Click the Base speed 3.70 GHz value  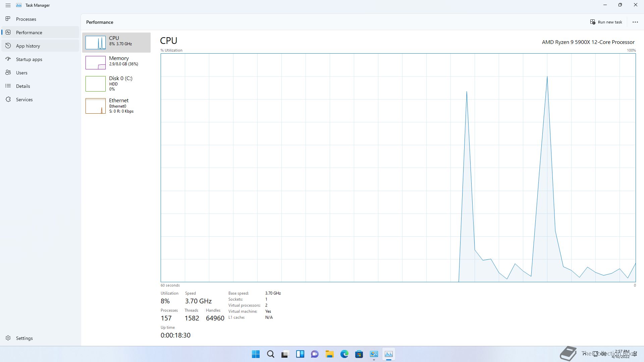pyautogui.click(x=273, y=293)
